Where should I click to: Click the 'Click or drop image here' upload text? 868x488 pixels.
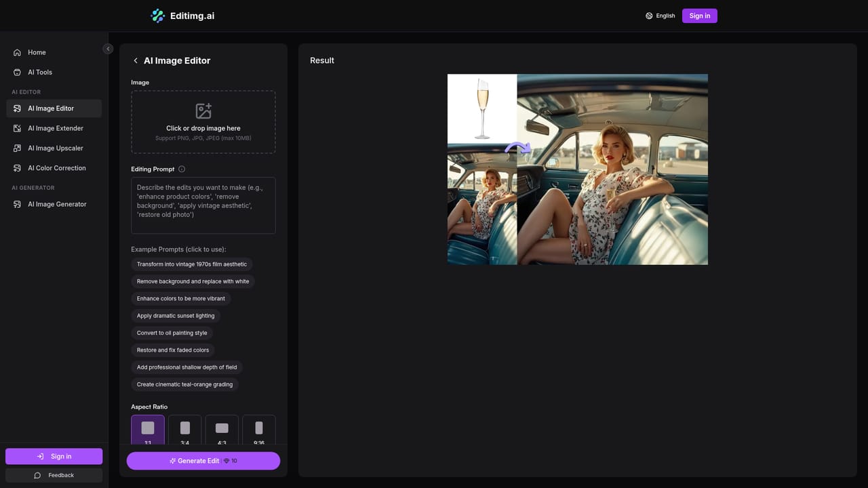pyautogui.click(x=203, y=128)
